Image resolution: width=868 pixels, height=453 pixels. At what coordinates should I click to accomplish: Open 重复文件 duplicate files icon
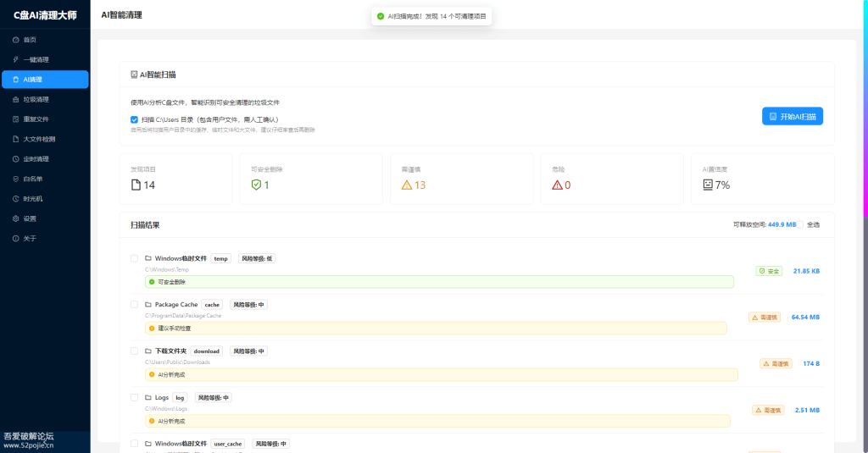click(x=16, y=119)
